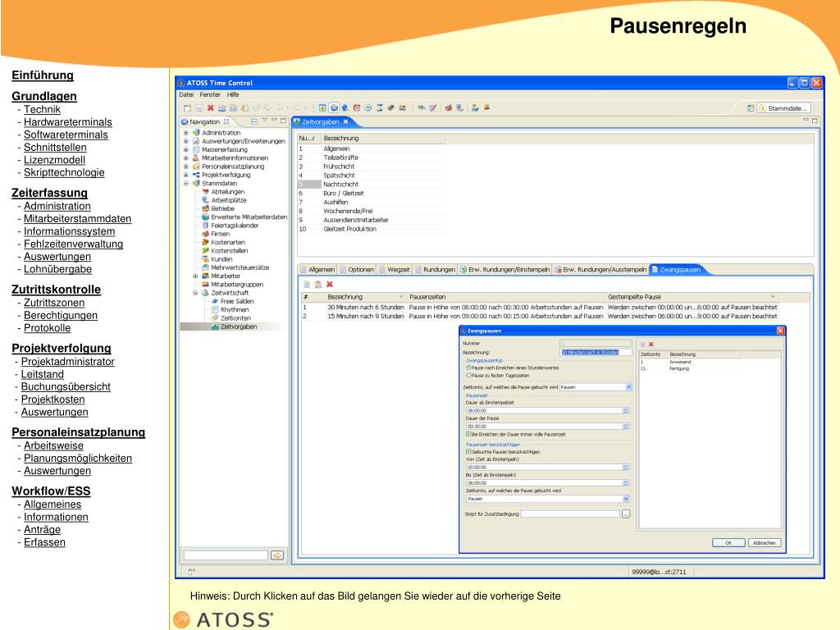
Task: Open the Datei menu
Action: [x=186, y=95]
